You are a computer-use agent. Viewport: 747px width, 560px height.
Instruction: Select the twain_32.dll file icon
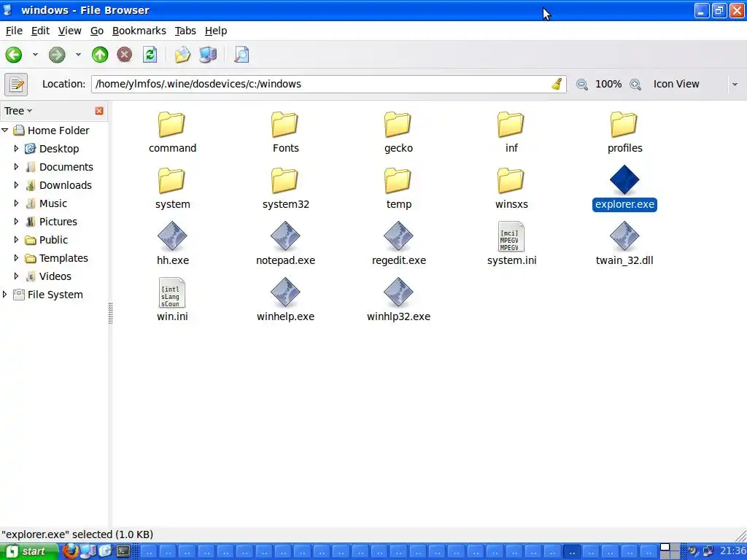(624, 236)
